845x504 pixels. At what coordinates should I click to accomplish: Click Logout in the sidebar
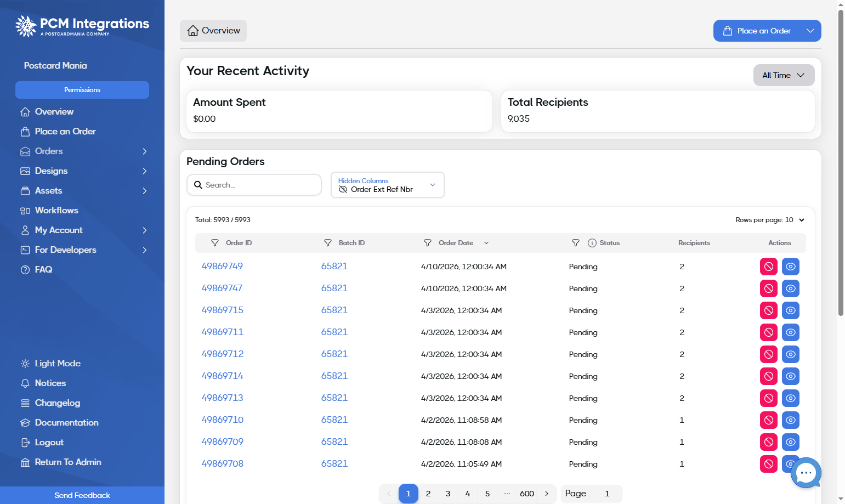coord(42,443)
